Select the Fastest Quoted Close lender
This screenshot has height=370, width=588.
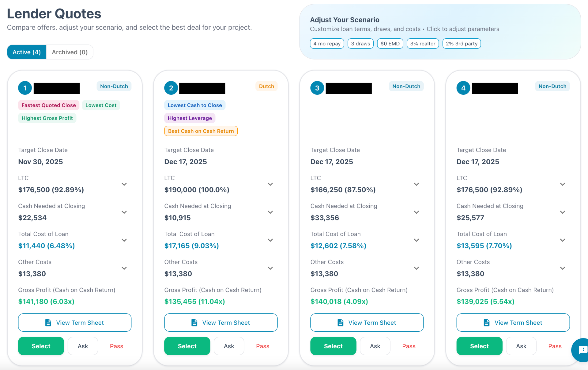point(41,346)
